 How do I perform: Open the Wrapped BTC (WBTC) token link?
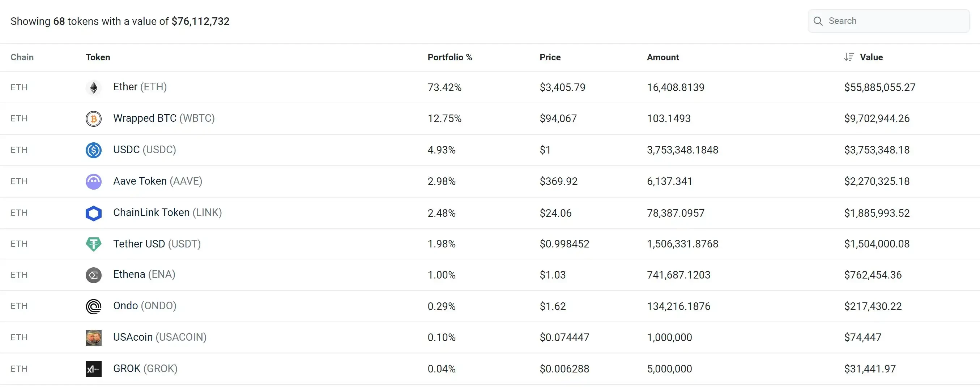pos(164,118)
